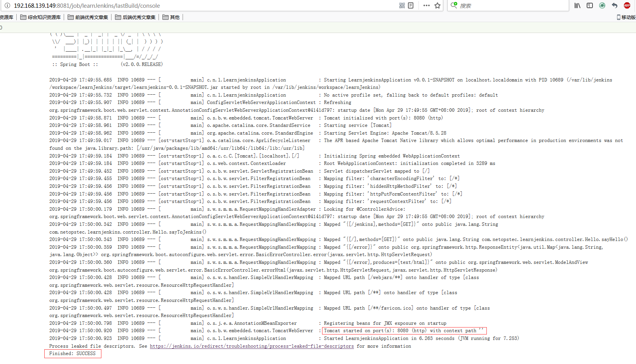
Task: Click the 'Finished: SUCCESS' text
Action: (72, 354)
